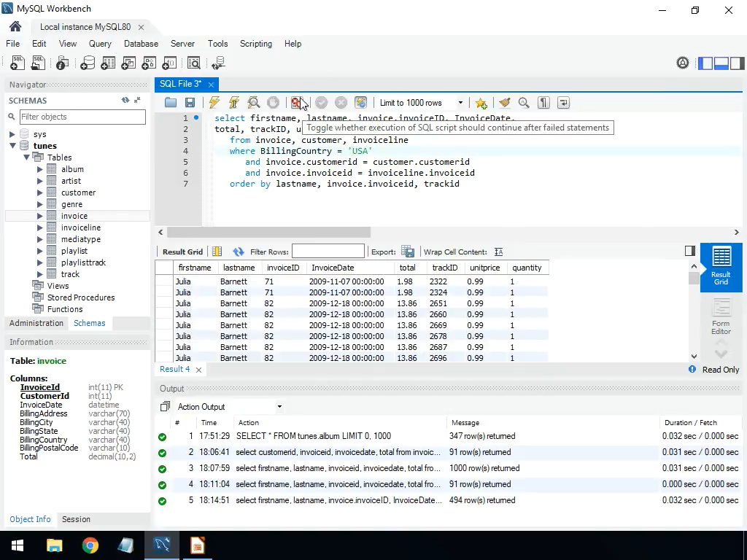Toggle Wrap Cell Content in the result grid
Viewport: 747px width, 560px height.
pos(499,252)
